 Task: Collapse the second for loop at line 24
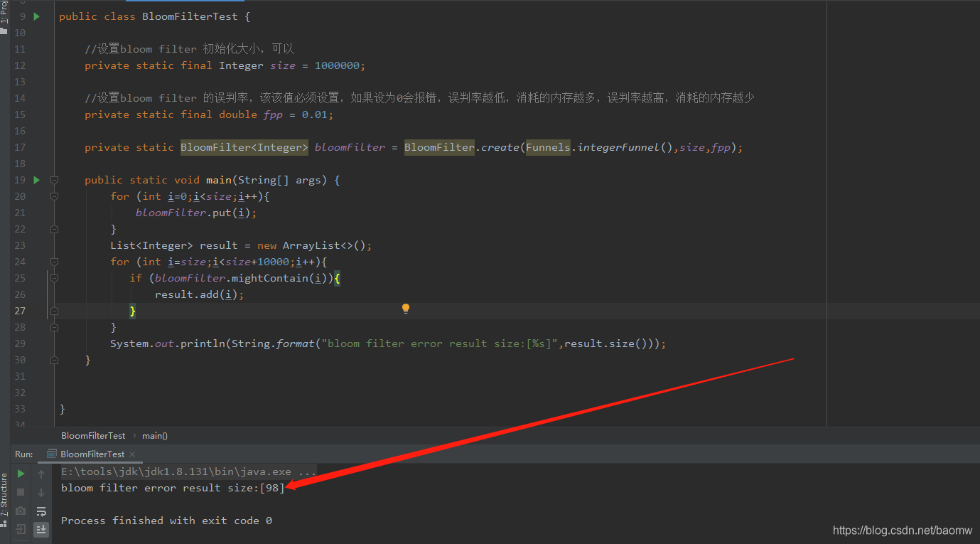[x=54, y=262]
